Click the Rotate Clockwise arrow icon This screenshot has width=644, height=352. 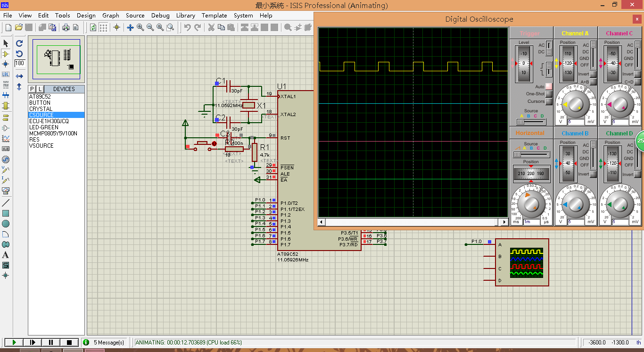point(19,43)
